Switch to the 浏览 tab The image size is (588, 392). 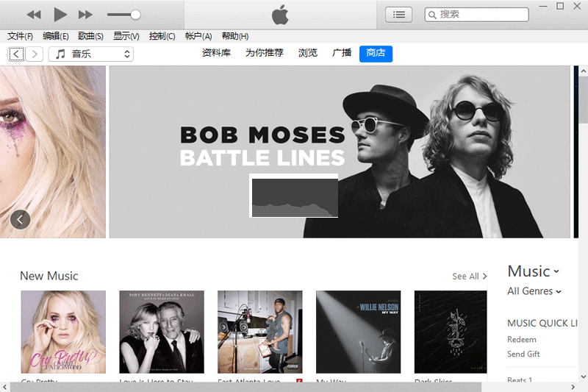tap(307, 53)
